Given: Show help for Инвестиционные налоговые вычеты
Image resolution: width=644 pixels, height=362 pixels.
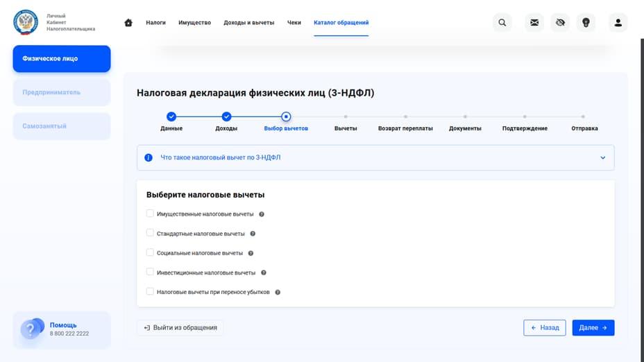Looking at the screenshot, I should tap(264, 273).
